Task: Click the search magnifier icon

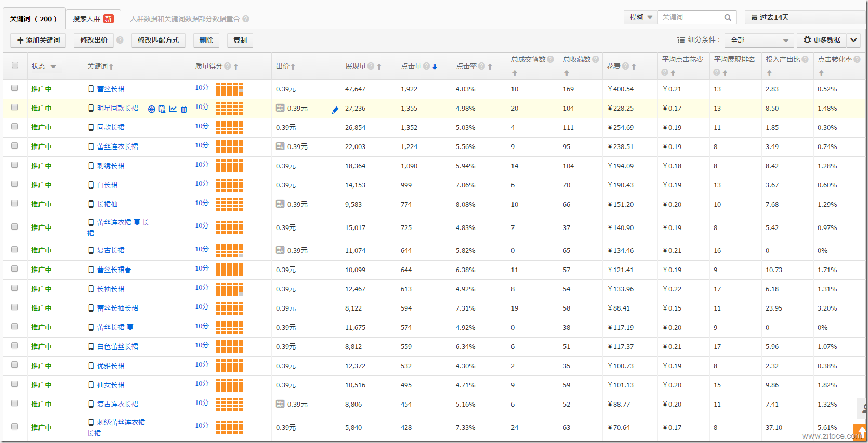Action: (x=728, y=18)
